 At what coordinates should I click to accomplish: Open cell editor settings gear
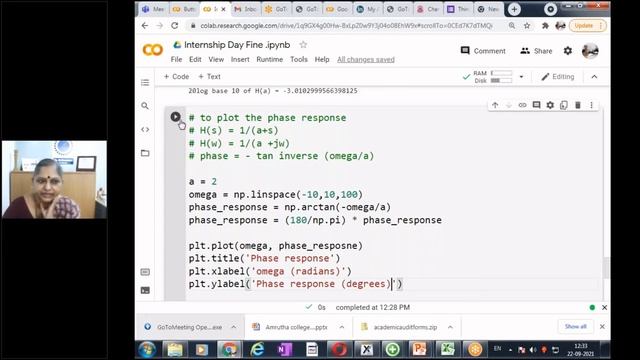click(x=550, y=105)
